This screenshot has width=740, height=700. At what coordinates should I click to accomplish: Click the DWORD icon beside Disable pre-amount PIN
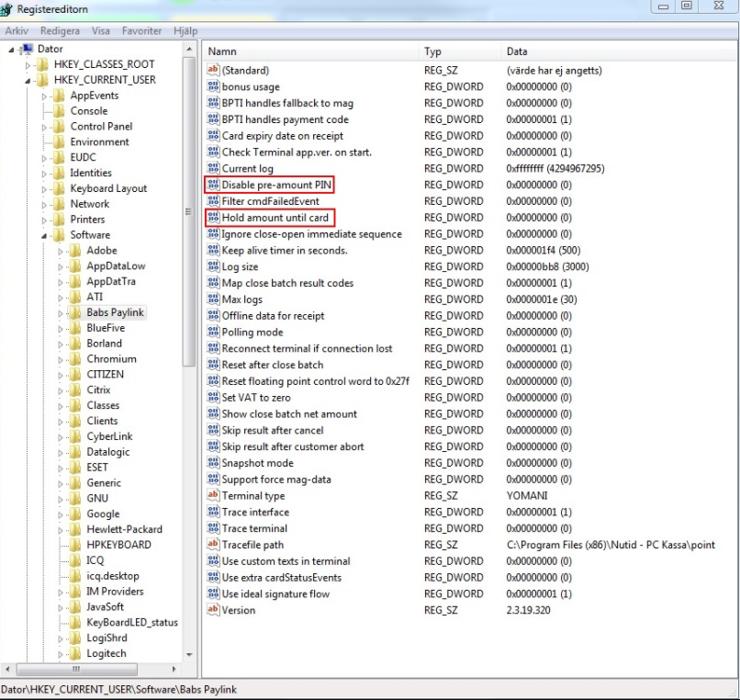[214, 185]
